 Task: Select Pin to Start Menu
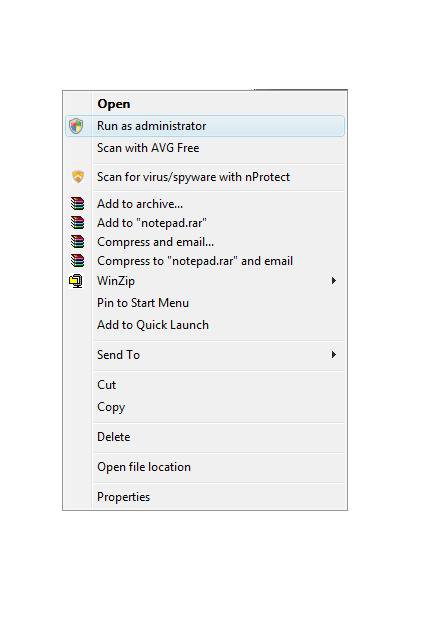click(205, 303)
